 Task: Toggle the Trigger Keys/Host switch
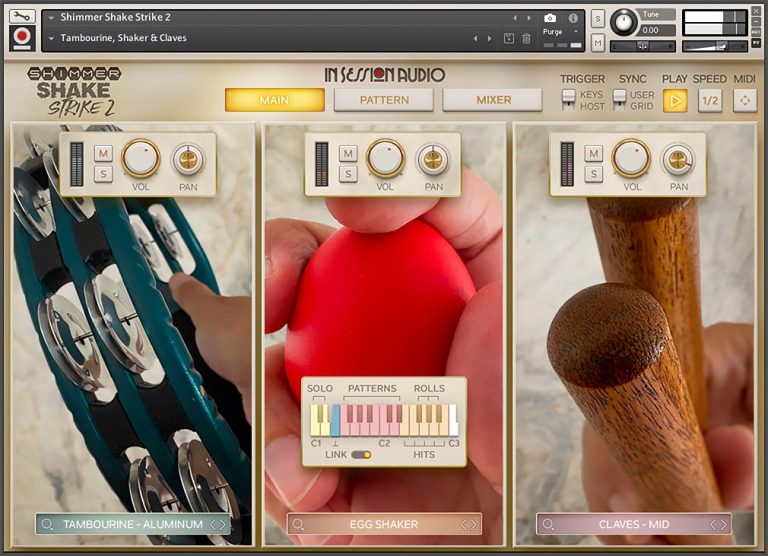click(568, 100)
